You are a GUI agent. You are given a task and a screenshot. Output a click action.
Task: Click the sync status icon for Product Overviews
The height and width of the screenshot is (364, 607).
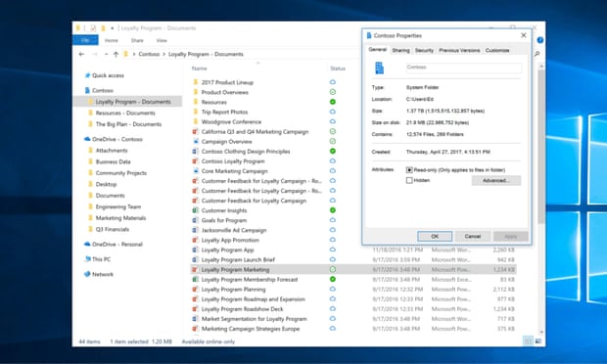tap(333, 92)
